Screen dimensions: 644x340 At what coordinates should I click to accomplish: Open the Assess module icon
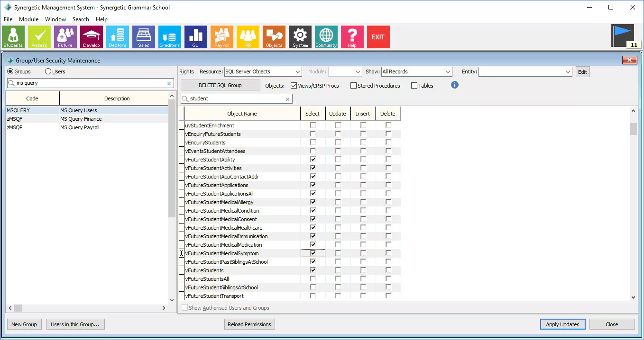click(x=39, y=37)
